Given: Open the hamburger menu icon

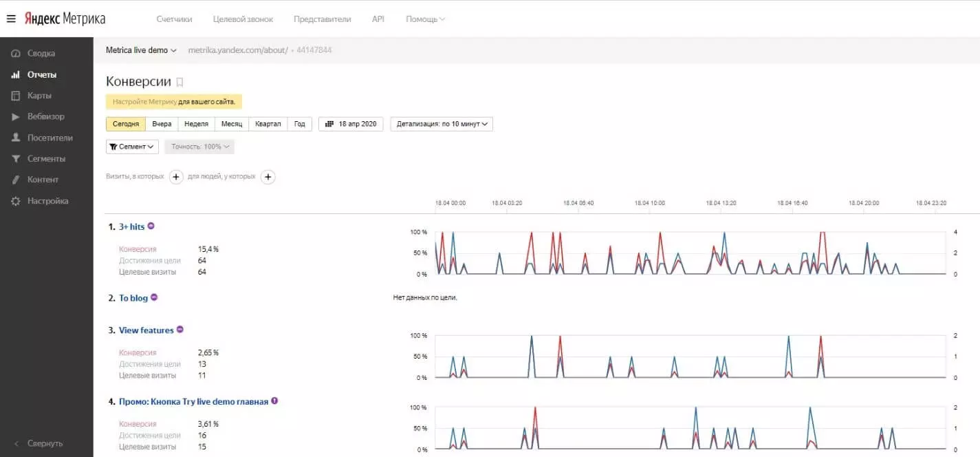Looking at the screenshot, I should click(x=11, y=19).
